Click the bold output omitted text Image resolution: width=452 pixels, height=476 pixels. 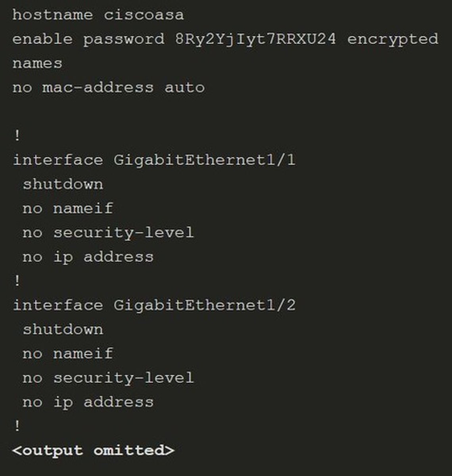click(93, 451)
